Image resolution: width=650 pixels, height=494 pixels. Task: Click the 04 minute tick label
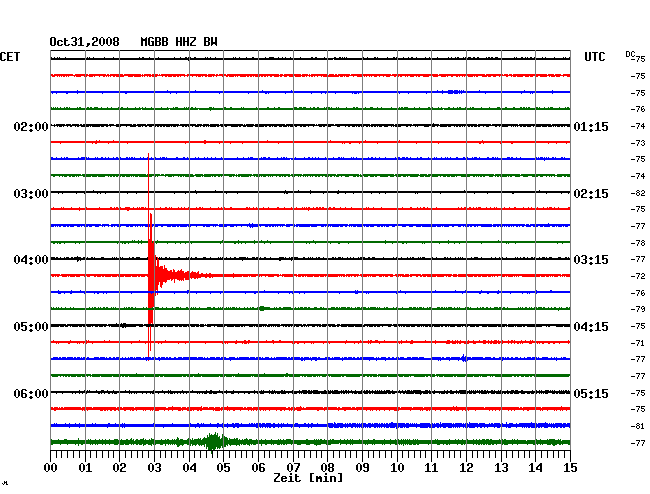coord(189,467)
